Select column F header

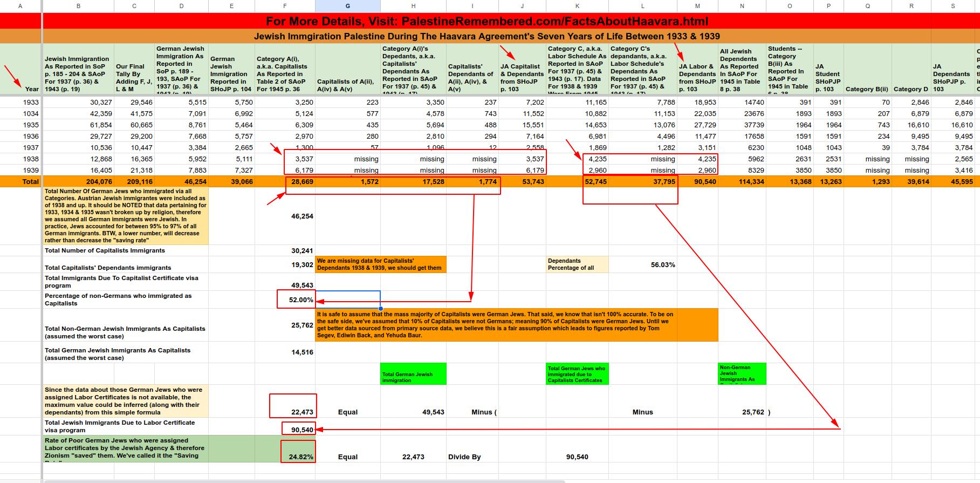pos(285,6)
